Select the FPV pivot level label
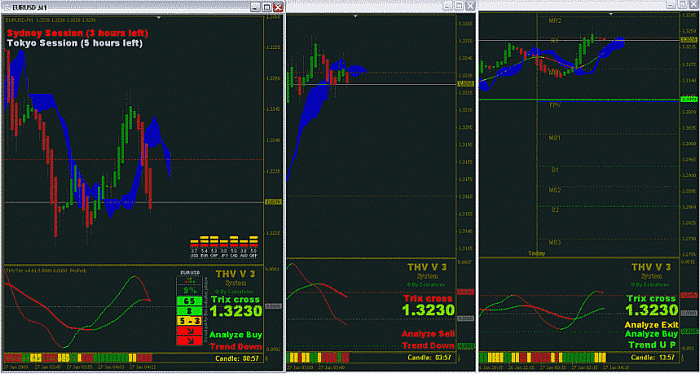This screenshot has width=700, height=374. click(555, 105)
